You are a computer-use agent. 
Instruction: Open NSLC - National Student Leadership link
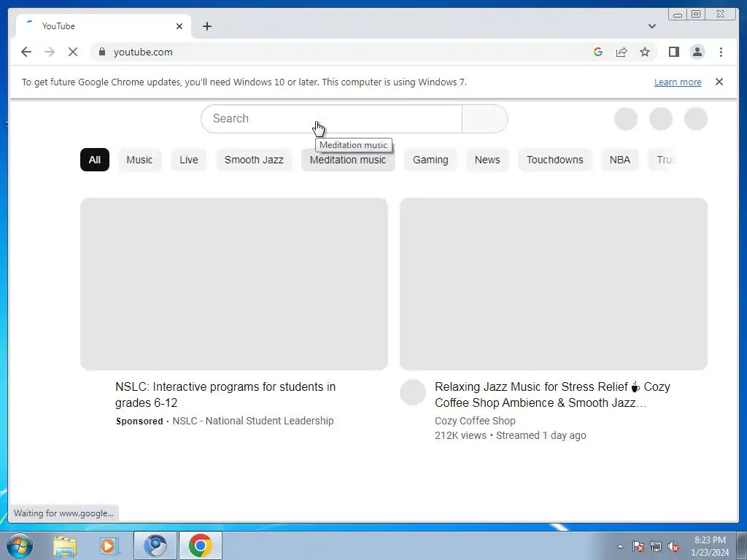253,421
